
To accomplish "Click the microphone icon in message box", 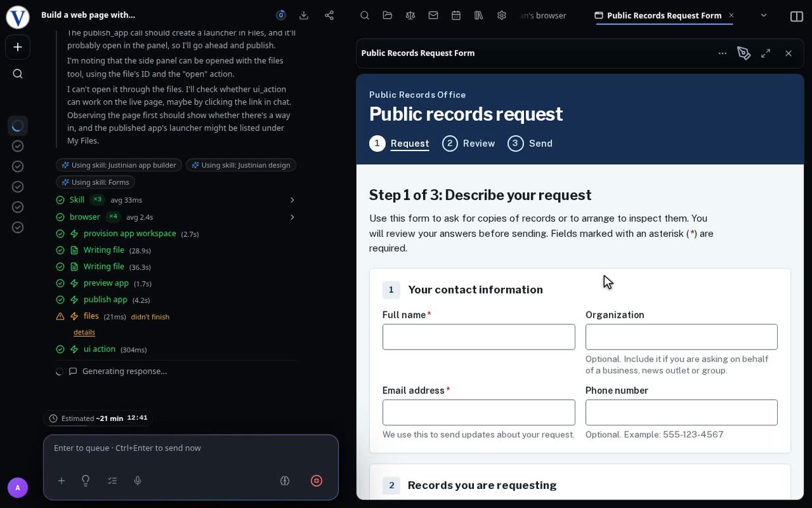I will tap(138, 481).
